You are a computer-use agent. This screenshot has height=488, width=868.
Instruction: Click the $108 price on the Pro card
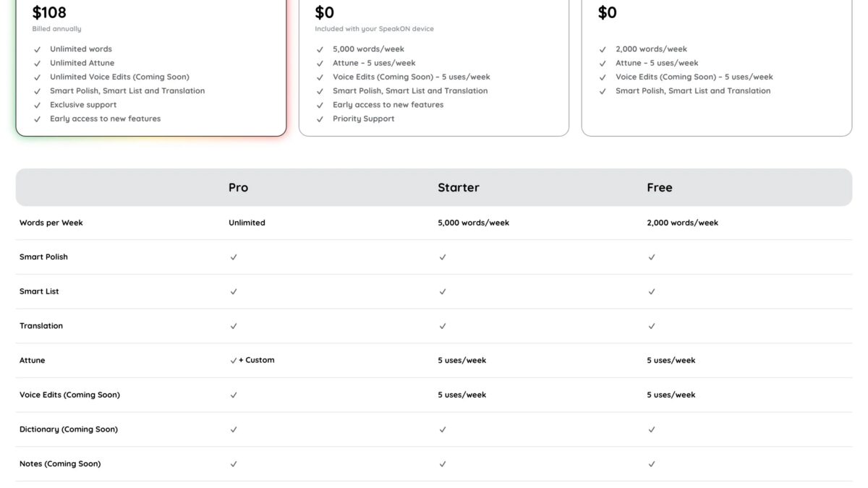[x=49, y=12]
